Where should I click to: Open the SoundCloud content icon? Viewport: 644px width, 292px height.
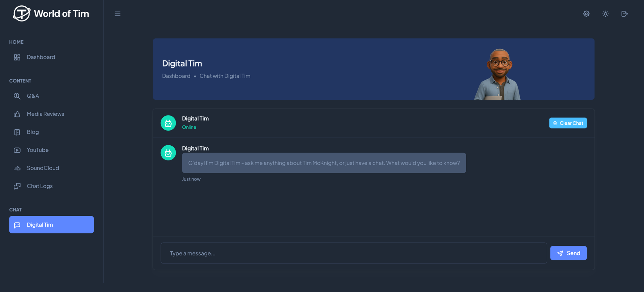pyautogui.click(x=17, y=168)
